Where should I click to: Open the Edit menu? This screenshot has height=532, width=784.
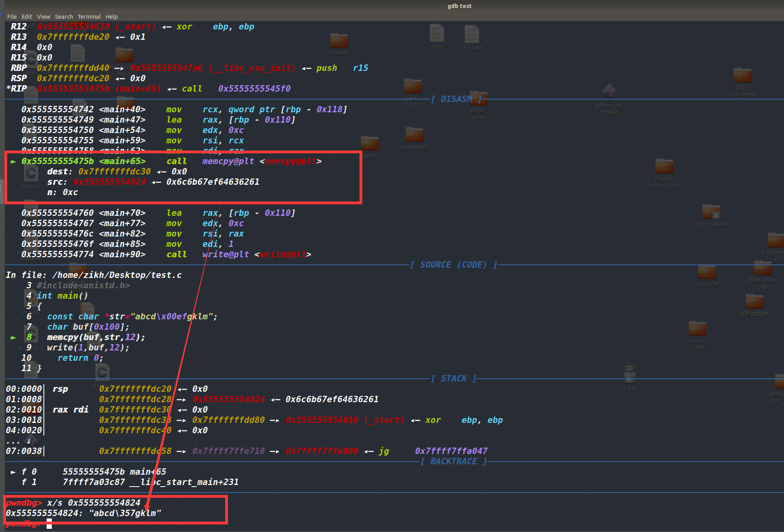(27, 16)
